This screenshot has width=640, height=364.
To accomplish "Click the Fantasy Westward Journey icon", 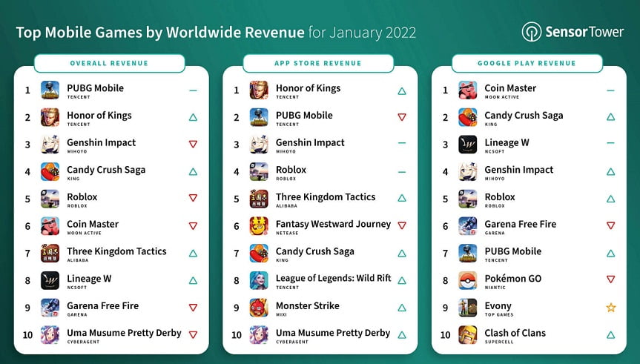I will (259, 226).
